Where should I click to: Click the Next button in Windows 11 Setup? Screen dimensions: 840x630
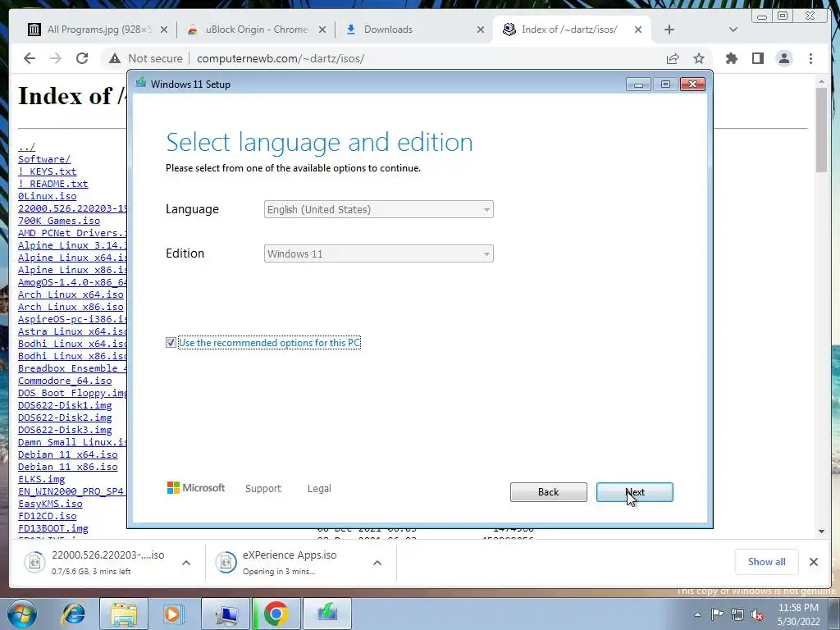pos(634,492)
